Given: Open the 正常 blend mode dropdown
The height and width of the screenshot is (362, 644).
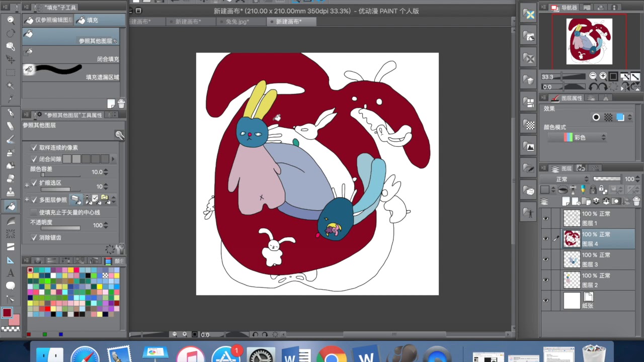Looking at the screenshot, I should coord(565,179).
